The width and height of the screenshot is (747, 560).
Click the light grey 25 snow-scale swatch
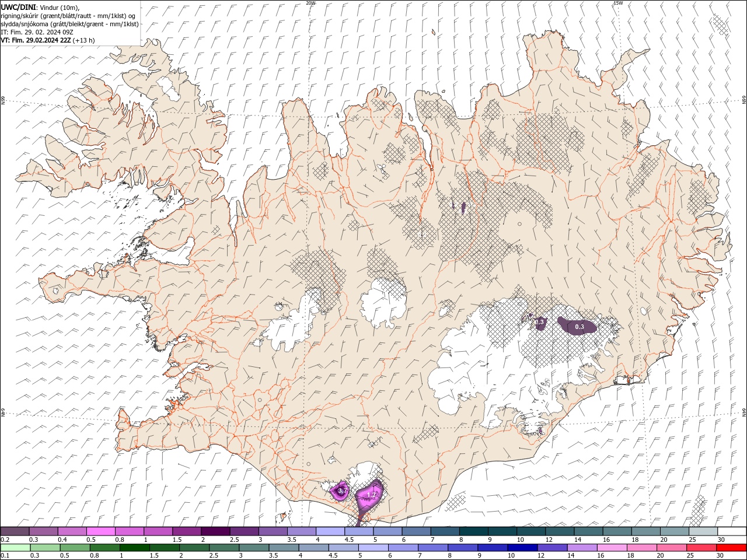[x=703, y=531]
